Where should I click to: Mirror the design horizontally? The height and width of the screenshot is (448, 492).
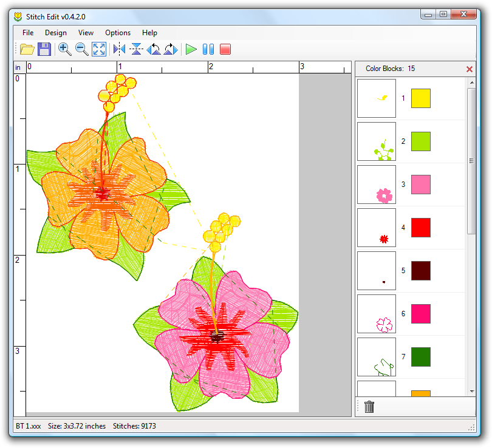point(119,49)
